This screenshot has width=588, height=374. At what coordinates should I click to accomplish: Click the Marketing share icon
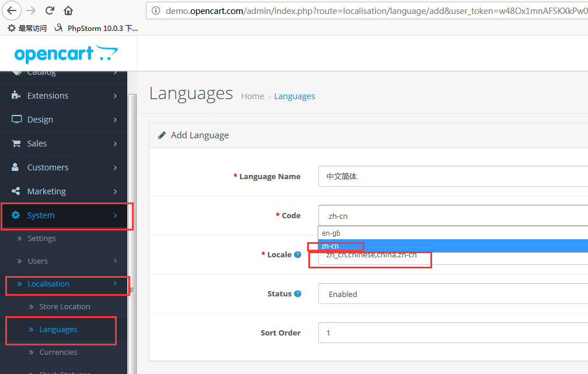16,191
